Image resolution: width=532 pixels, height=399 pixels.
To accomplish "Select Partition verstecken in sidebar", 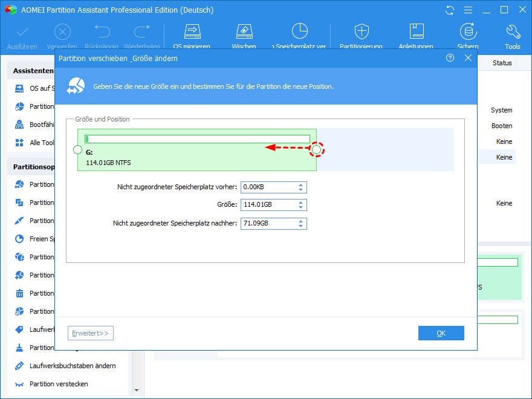I will pyautogui.click(x=59, y=384).
